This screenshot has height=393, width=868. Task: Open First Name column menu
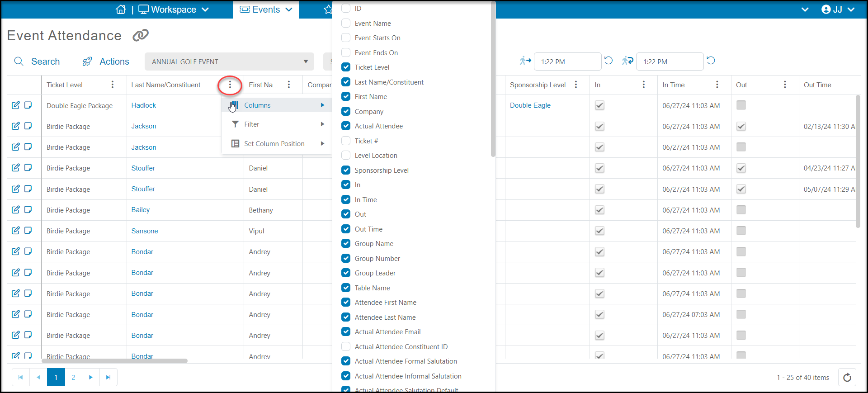coord(289,85)
